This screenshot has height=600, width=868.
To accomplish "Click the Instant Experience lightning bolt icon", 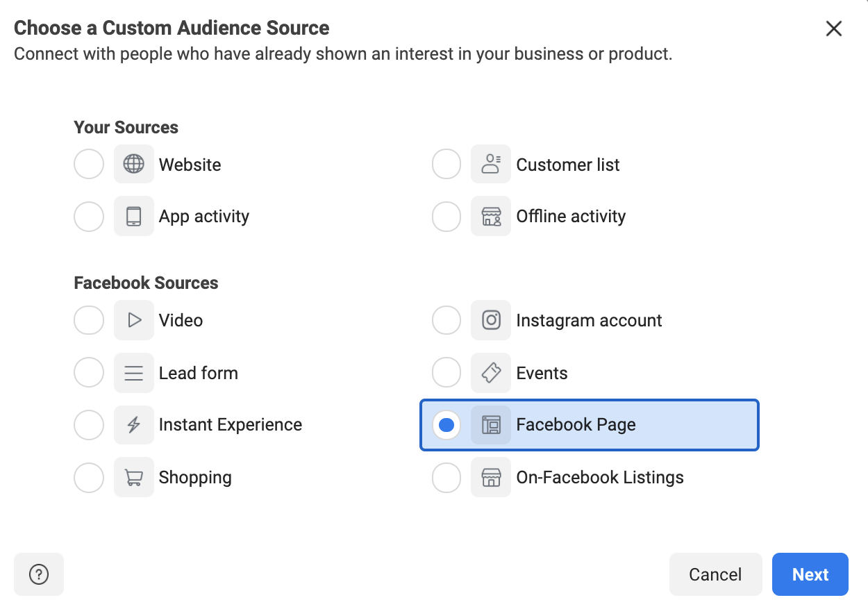I will click(x=134, y=424).
